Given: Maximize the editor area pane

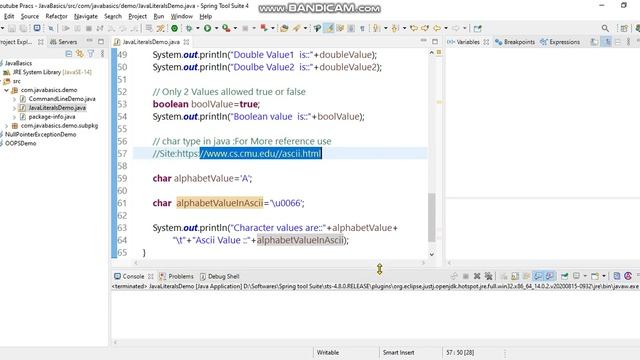Looking at the screenshot, I should point(435,41).
